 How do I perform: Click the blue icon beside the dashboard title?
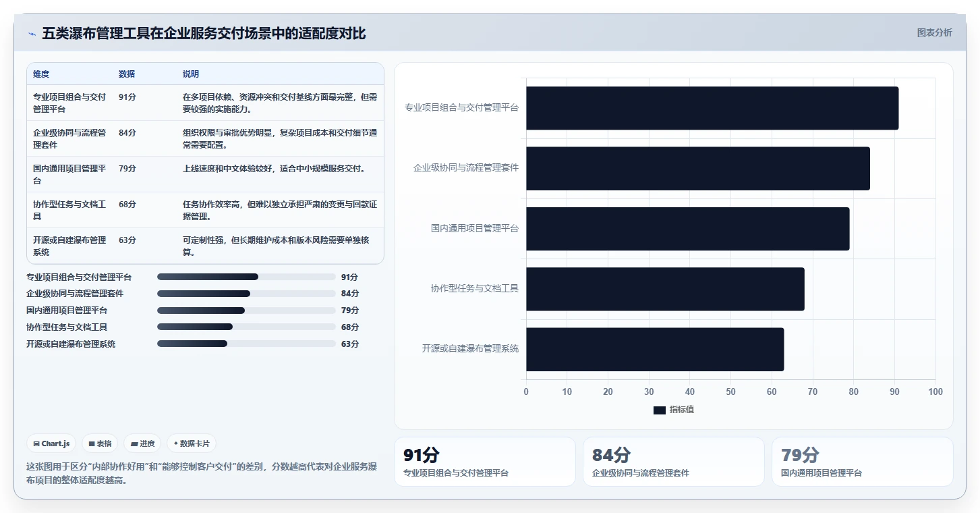point(32,34)
